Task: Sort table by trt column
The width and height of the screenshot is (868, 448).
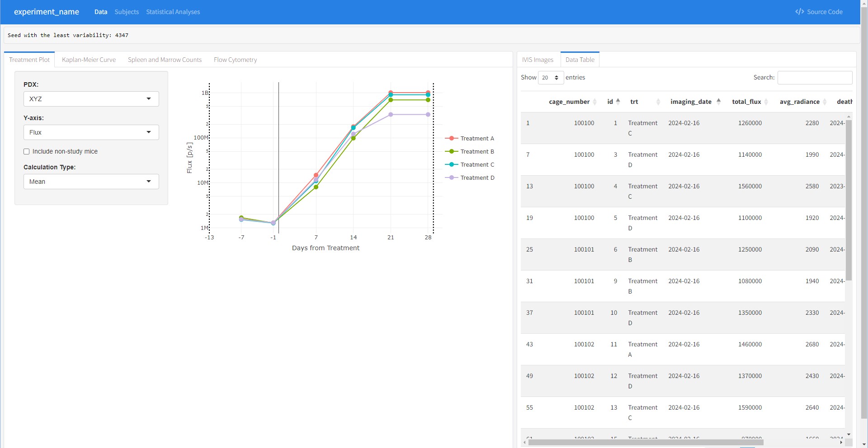Action: point(634,102)
